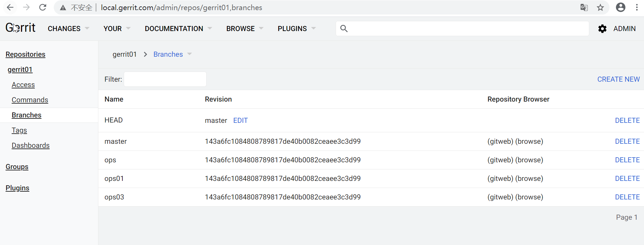Click the ops03 branch name
Image resolution: width=644 pixels, height=245 pixels.
[x=114, y=197]
